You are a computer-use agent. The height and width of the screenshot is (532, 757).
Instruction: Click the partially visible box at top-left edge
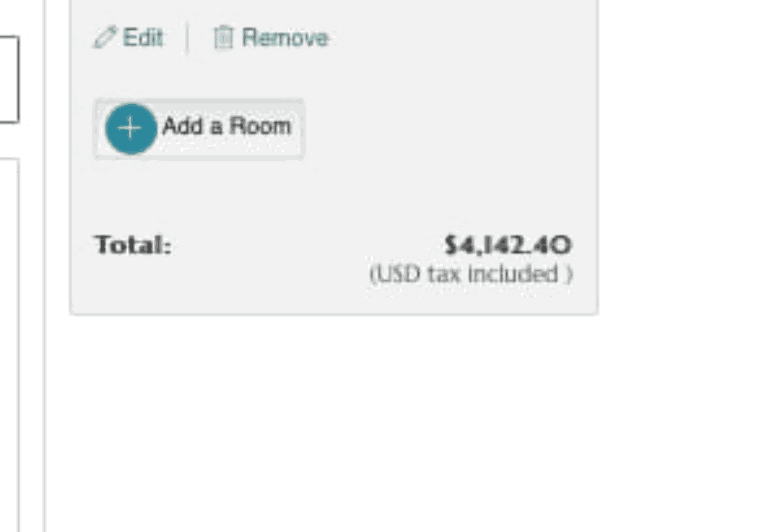click(9, 80)
